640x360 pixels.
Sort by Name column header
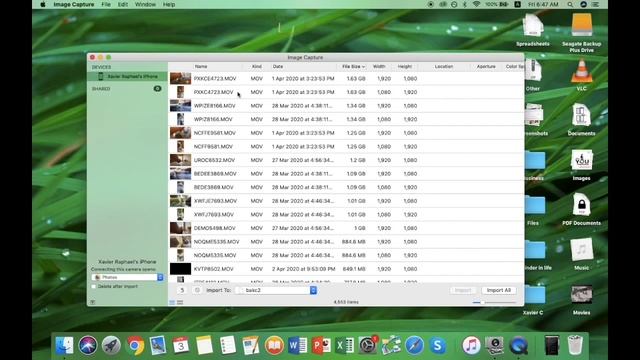[x=201, y=67]
